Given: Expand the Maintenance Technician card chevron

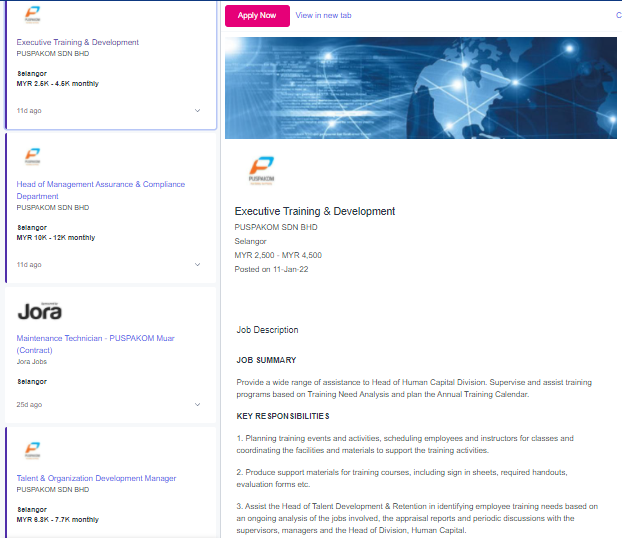Looking at the screenshot, I should tap(197, 405).
